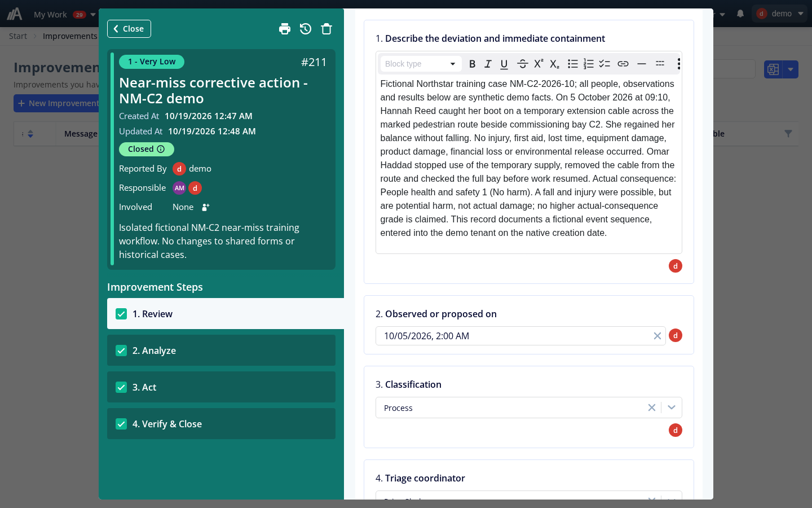Screen dimensions: 812x508
Task: Click the Observed or proposed on date field
Action: (x=520, y=336)
